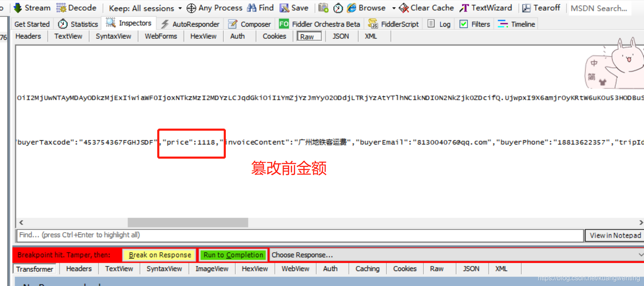Click the price 1118 value in raw body
This screenshot has height=286, width=644.
point(206,142)
